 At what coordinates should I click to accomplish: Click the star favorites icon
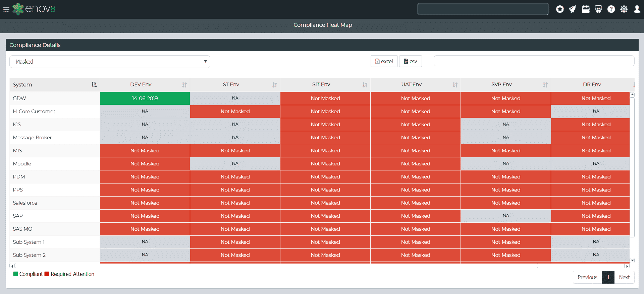click(x=559, y=9)
